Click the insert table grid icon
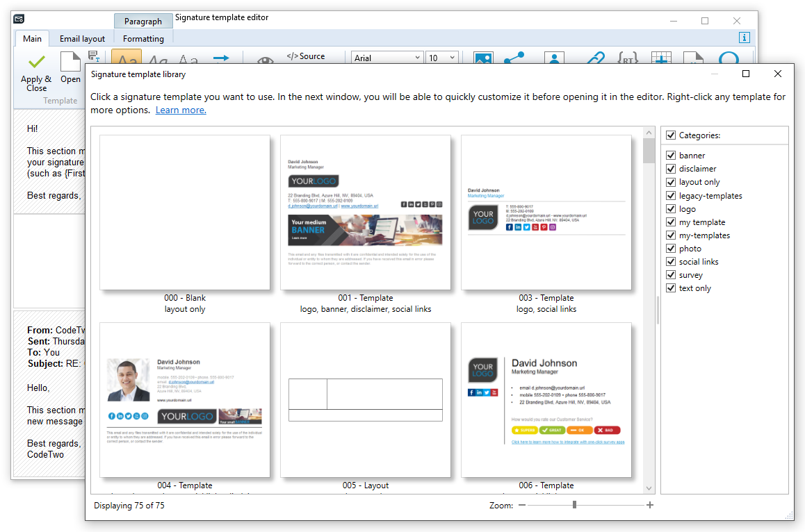The height and width of the screenshot is (532, 805). 661,58
